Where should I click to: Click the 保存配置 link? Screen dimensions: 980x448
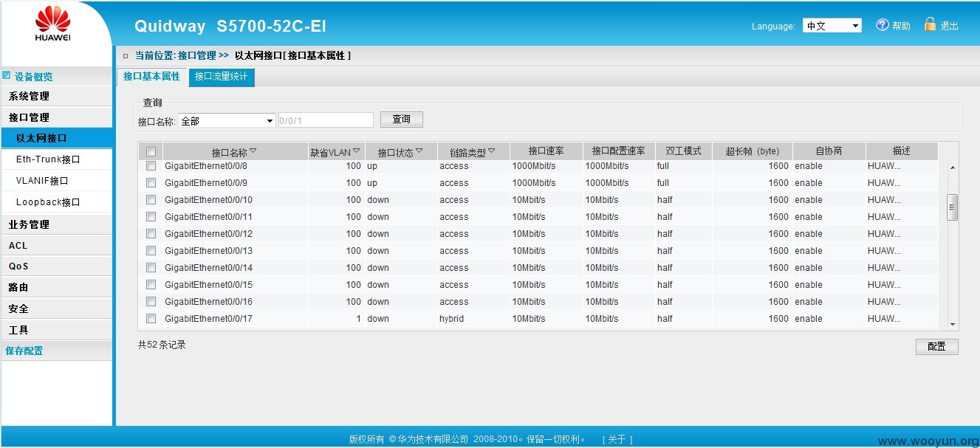point(24,351)
